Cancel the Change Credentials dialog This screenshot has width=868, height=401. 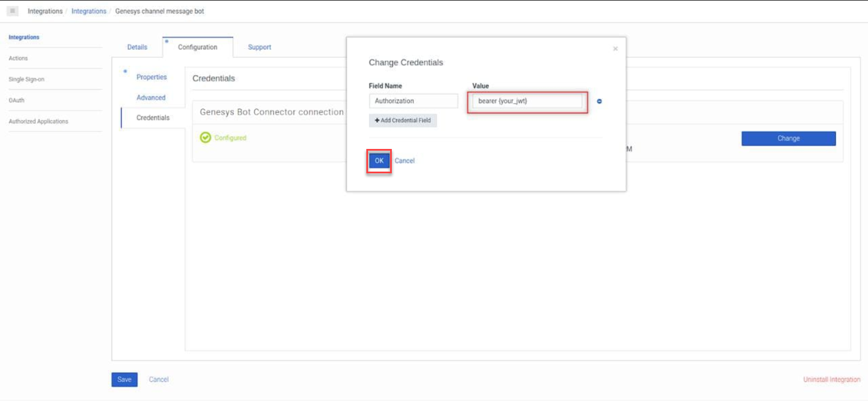click(x=405, y=160)
